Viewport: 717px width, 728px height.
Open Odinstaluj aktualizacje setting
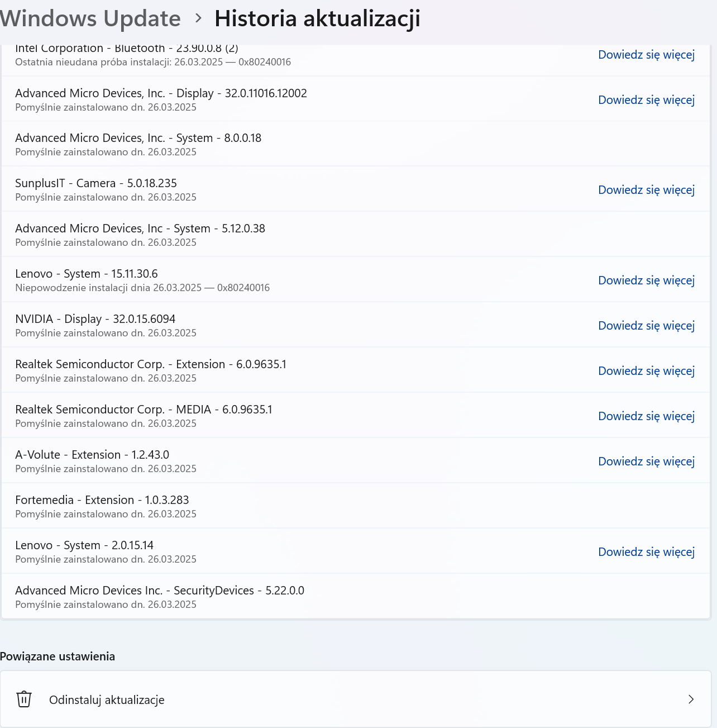356,699
